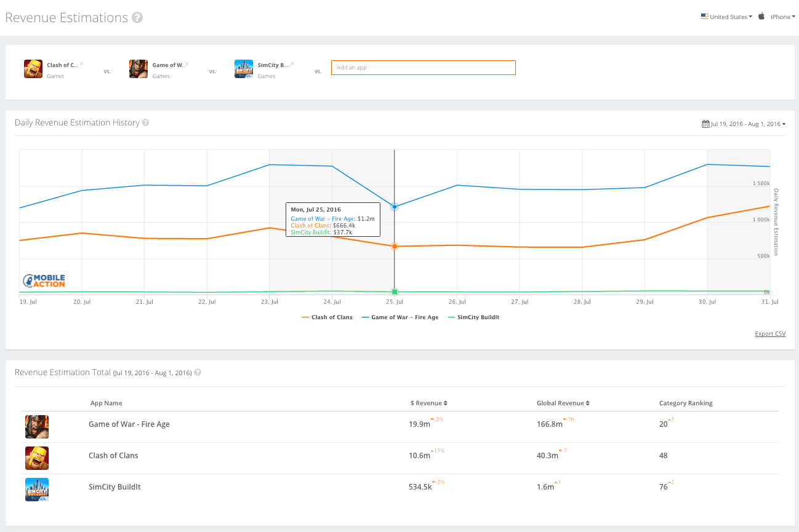Remove Game of War from comparison
The width and height of the screenshot is (799, 532).
click(187, 63)
